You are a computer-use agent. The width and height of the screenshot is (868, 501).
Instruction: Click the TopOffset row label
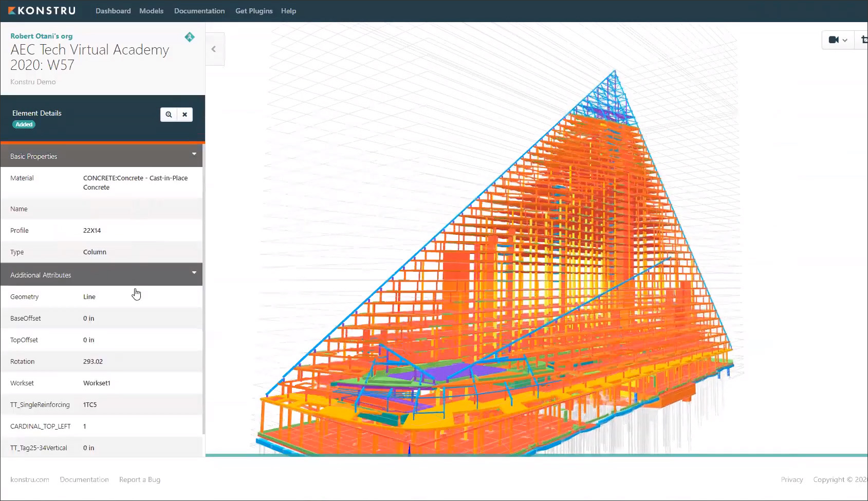(x=24, y=340)
